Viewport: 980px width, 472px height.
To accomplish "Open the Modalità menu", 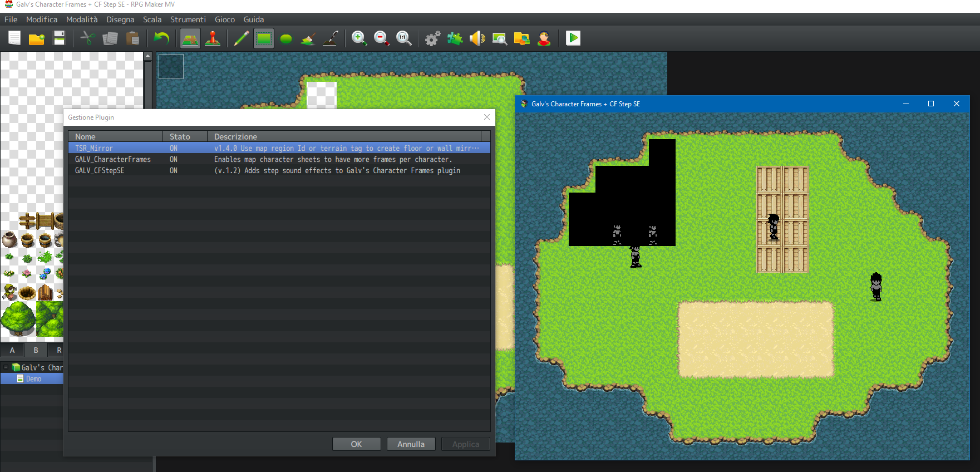I will click(82, 19).
